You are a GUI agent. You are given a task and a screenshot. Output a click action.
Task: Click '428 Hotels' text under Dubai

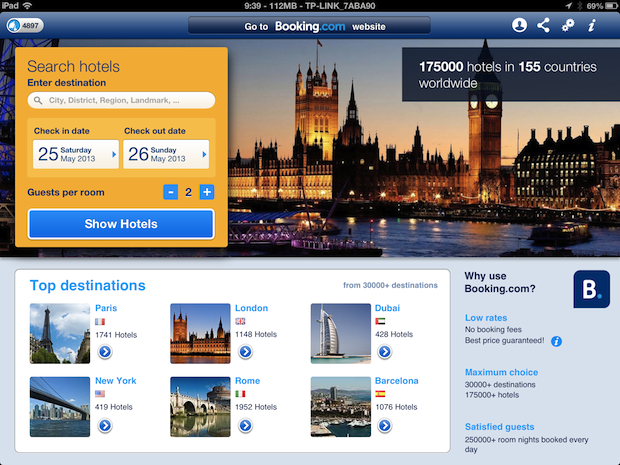[394, 335]
